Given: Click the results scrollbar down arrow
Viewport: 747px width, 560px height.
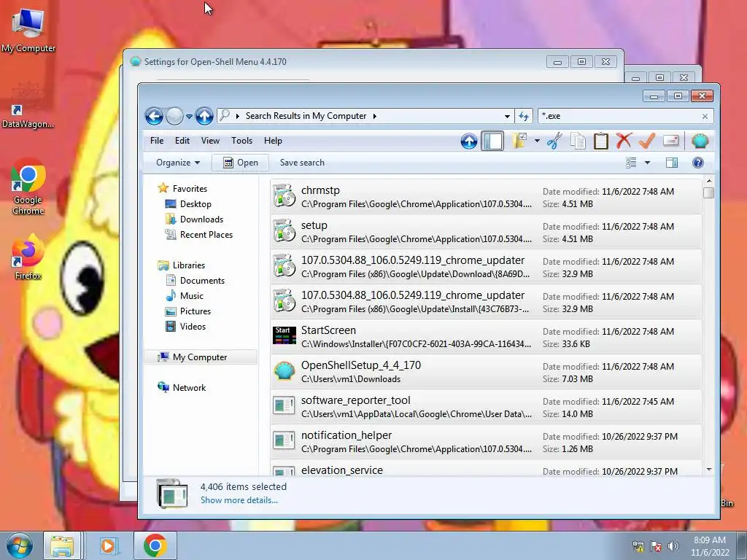Looking at the screenshot, I should coord(709,470).
